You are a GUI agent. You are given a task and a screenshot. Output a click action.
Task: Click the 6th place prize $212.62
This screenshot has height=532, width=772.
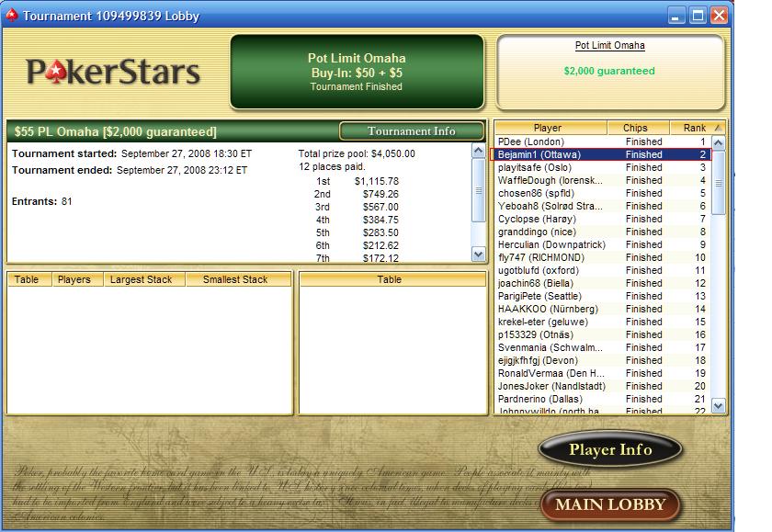click(380, 245)
